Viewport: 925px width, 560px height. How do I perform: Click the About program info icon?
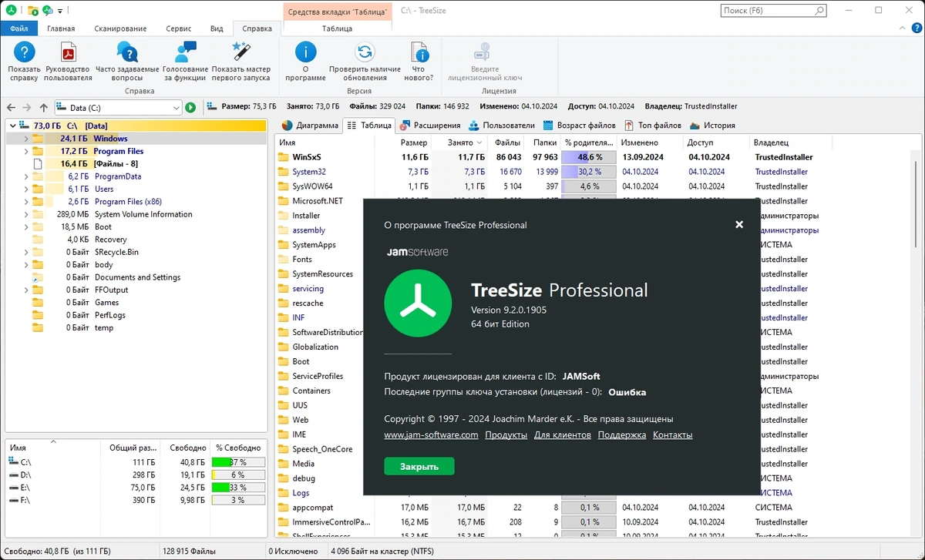point(305,52)
